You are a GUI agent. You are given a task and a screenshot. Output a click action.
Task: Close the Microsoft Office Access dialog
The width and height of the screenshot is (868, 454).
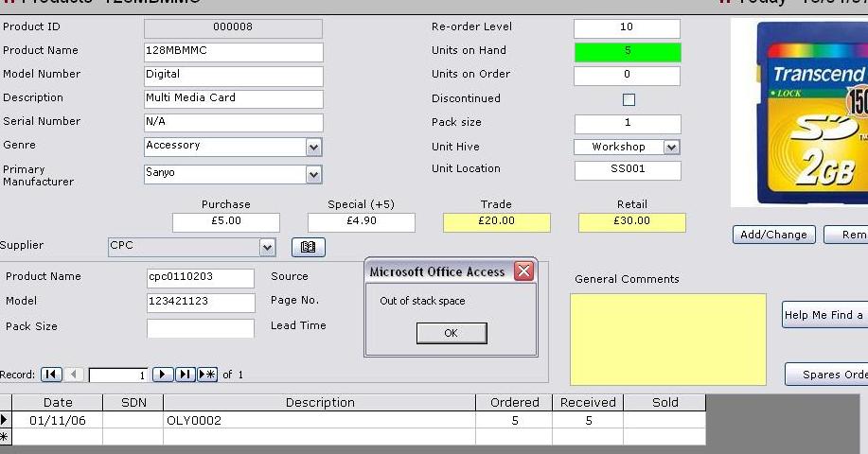[x=523, y=271]
